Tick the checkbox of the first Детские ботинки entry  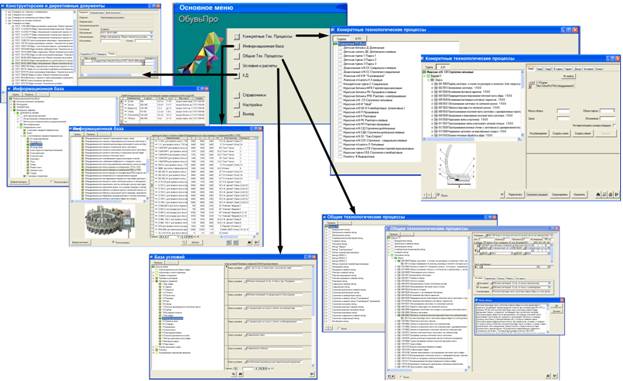click(340, 48)
